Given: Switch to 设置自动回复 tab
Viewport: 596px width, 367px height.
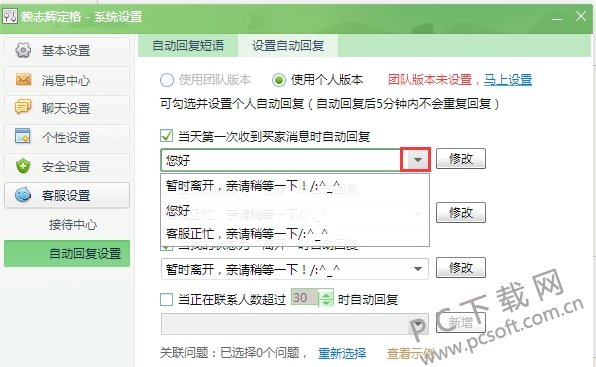Looking at the screenshot, I should point(288,46).
